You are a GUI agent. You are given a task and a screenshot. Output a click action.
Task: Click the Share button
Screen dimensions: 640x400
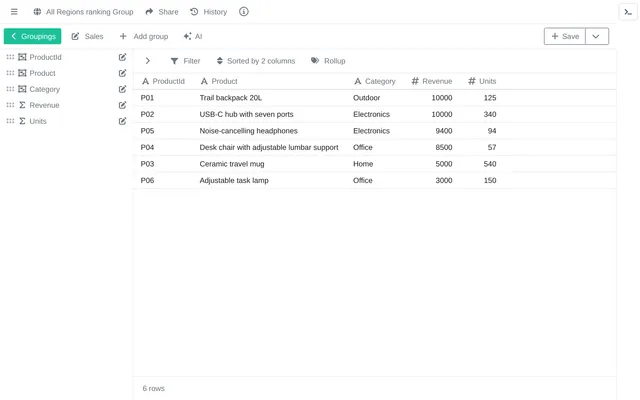point(162,12)
